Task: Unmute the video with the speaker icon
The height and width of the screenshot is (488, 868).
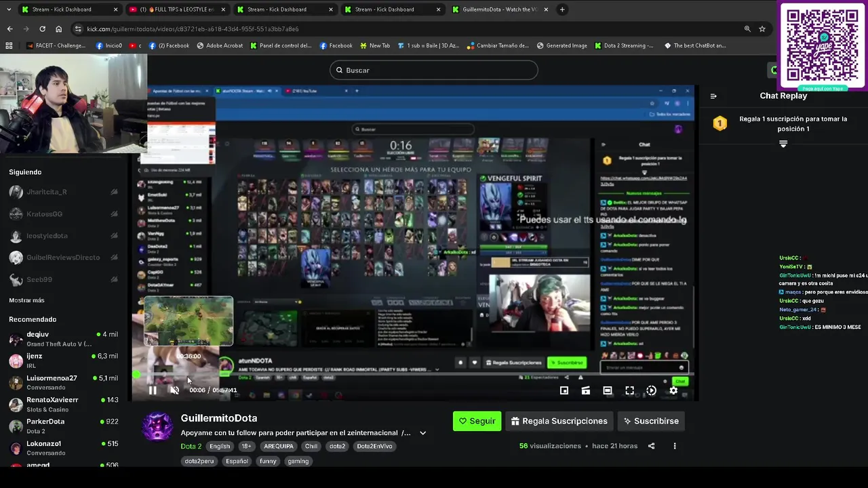Action: click(x=174, y=390)
